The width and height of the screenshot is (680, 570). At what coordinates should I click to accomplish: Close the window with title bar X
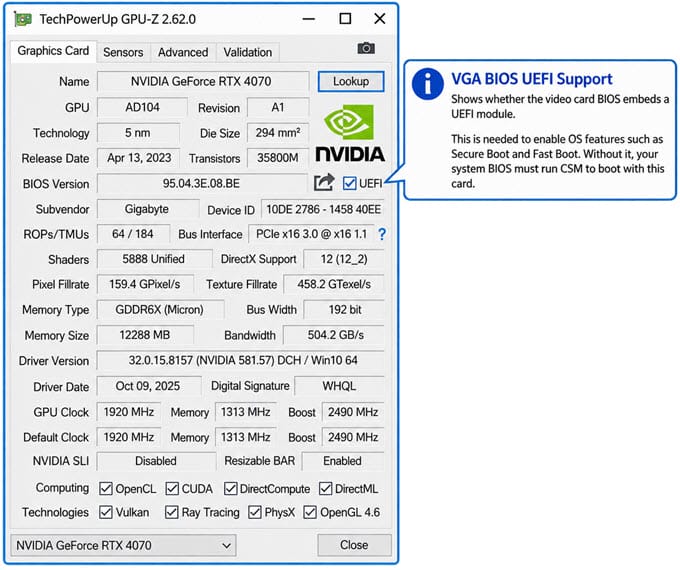[x=379, y=19]
